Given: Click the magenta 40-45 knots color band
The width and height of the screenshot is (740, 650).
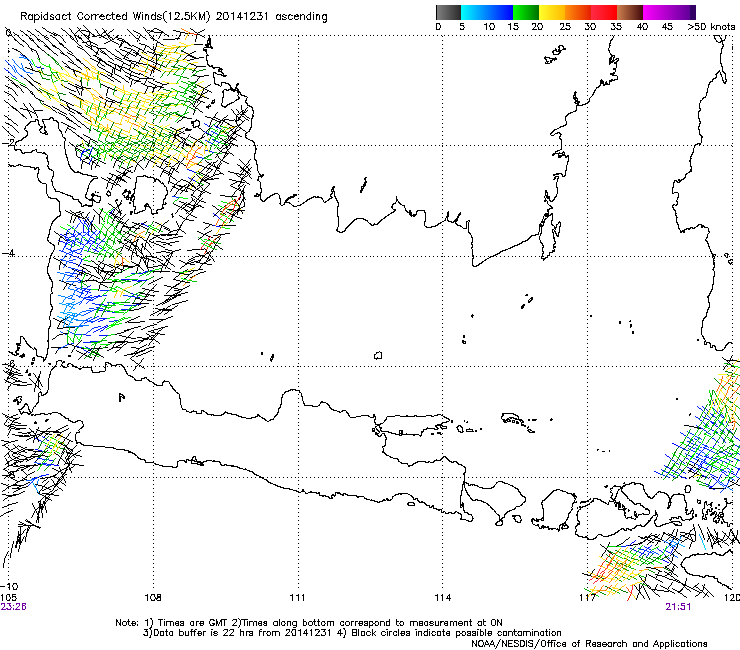Looking at the screenshot, I should click(656, 12).
